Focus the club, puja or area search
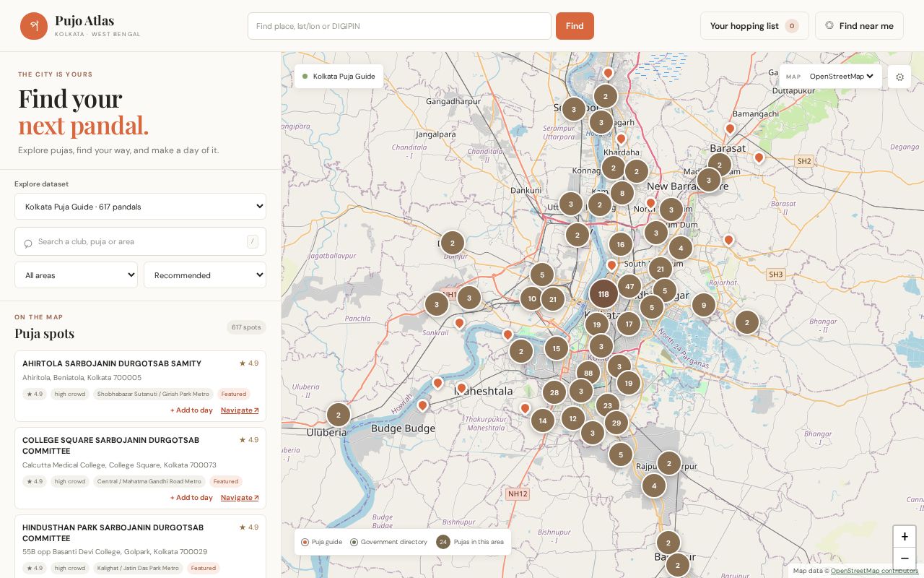This screenshot has height=578, width=924. tap(140, 241)
